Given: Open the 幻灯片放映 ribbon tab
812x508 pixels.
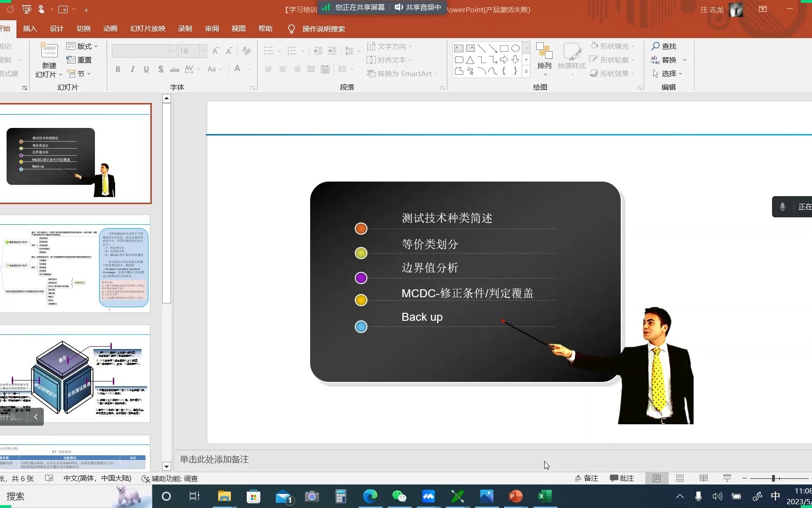Looking at the screenshot, I should tap(147, 28).
